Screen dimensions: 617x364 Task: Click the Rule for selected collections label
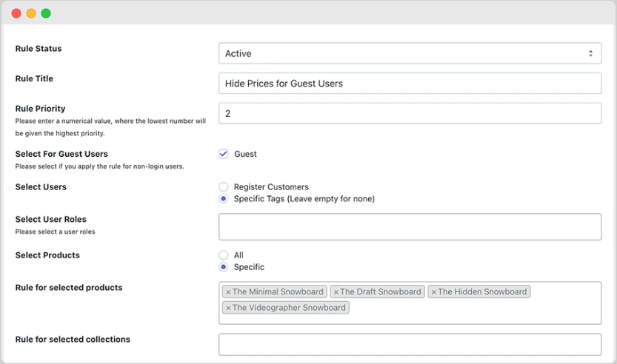pyautogui.click(x=73, y=340)
